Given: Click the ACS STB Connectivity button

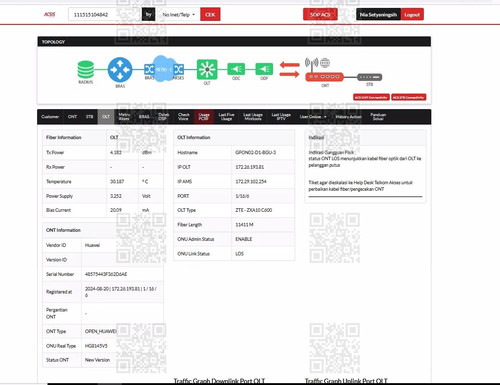Looking at the screenshot, I should [x=409, y=97].
